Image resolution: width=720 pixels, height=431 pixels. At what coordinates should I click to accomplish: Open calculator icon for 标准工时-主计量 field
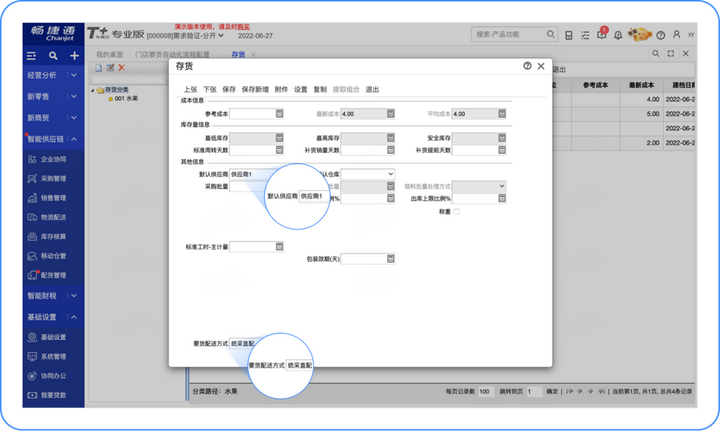click(279, 246)
